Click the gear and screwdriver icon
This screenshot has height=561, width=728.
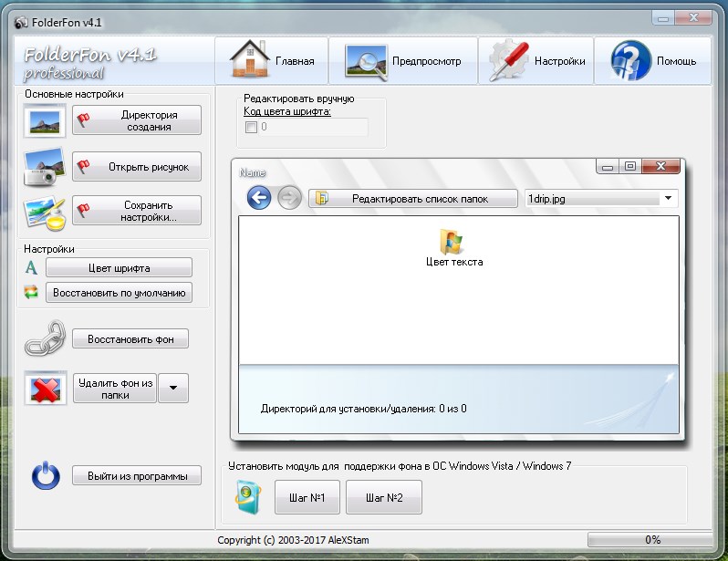[509, 60]
